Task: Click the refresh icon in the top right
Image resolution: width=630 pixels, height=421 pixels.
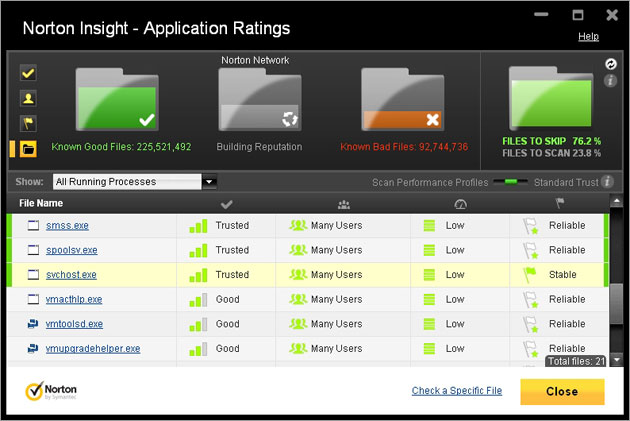Action: click(x=611, y=64)
